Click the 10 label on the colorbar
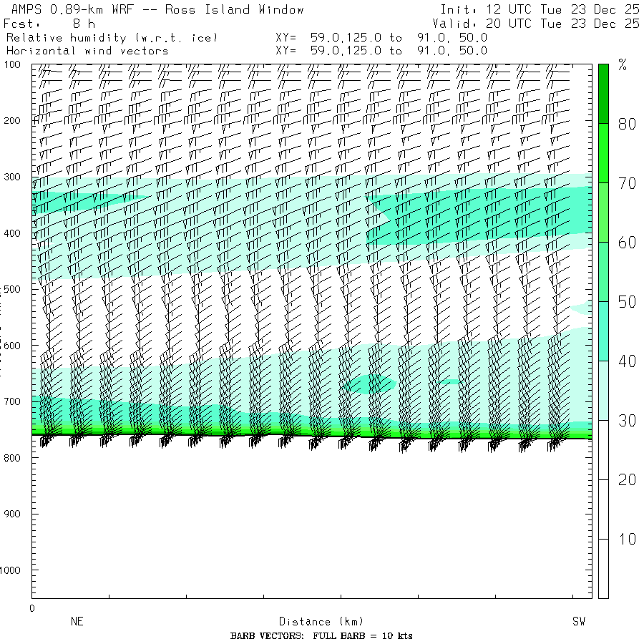Screen dimensions: 644x644 click(x=627, y=539)
